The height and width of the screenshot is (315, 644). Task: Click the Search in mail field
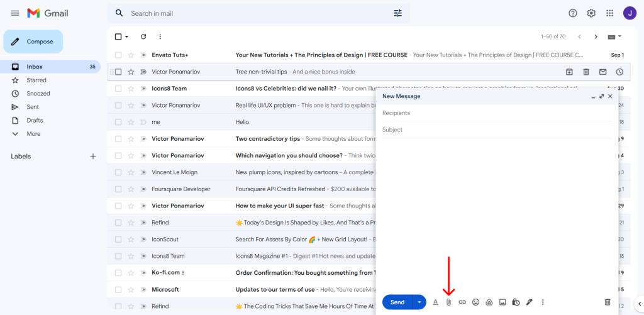click(258, 13)
